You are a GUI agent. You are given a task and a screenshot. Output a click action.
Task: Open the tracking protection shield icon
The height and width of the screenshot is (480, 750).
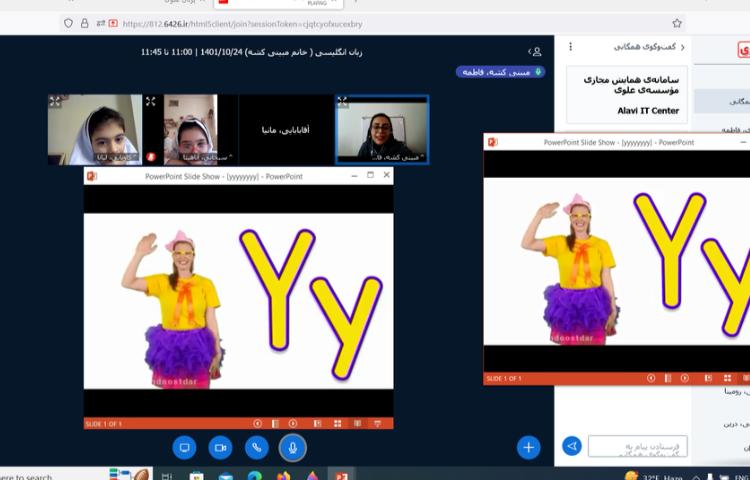(x=68, y=23)
